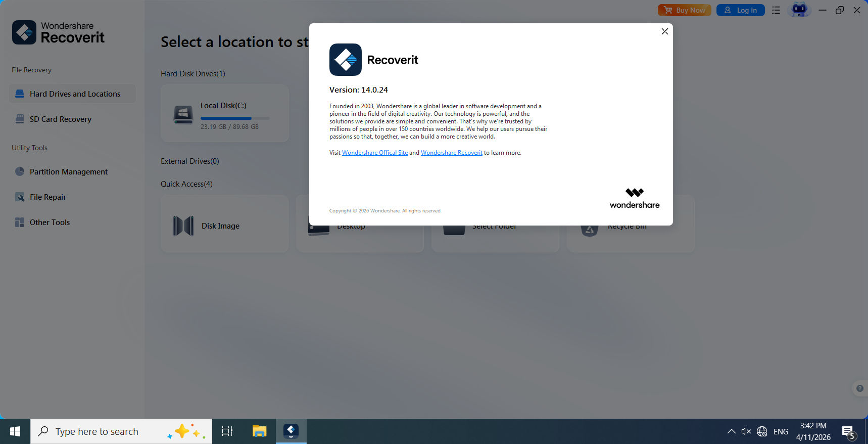Open Partition Management utility tool

point(72,172)
